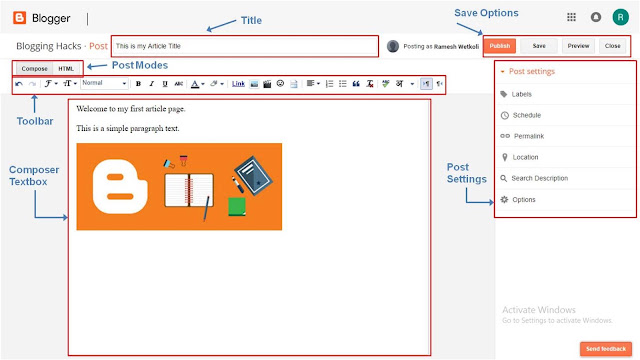Screen dimensions: 640x360
Task: Click the undo arrow in the toolbar
Action: pos(19,84)
